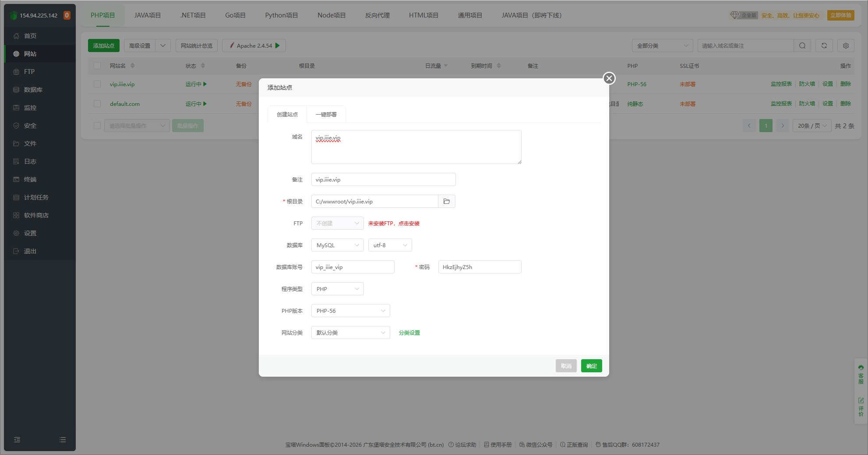Close the add site dialog with X icon
Screen dimensions: 868x455
point(609,78)
